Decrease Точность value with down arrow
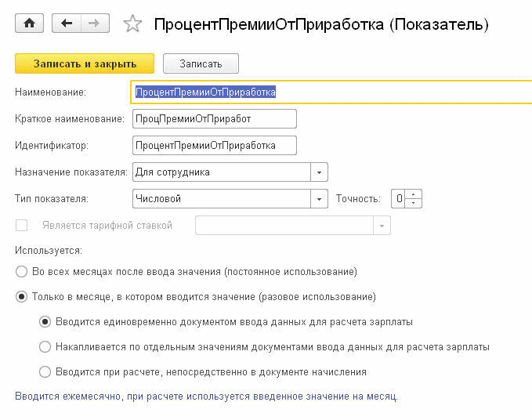This screenshot has height=420, width=532. [x=413, y=203]
